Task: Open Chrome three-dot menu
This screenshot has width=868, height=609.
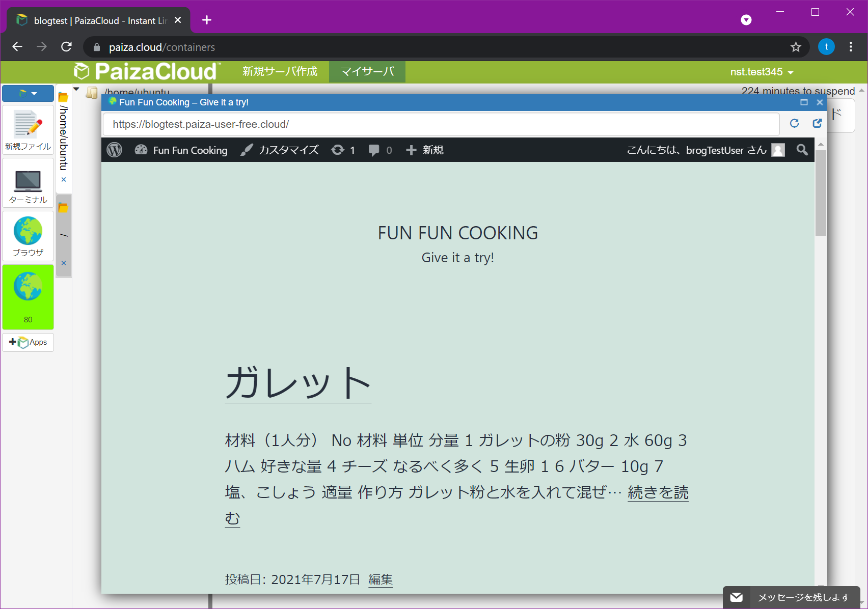Action: point(851,47)
